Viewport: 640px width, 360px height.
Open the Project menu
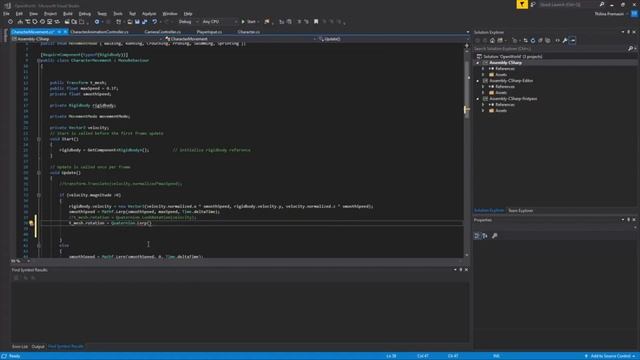point(50,13)
